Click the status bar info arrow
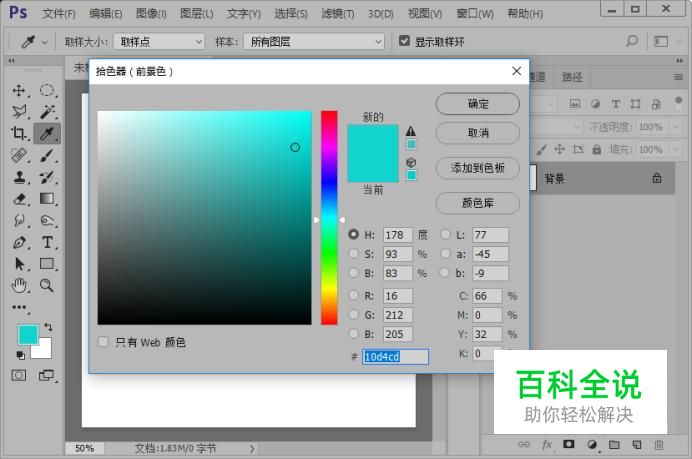Viewport: 692px width, 459px height. (x=252, y=448)
